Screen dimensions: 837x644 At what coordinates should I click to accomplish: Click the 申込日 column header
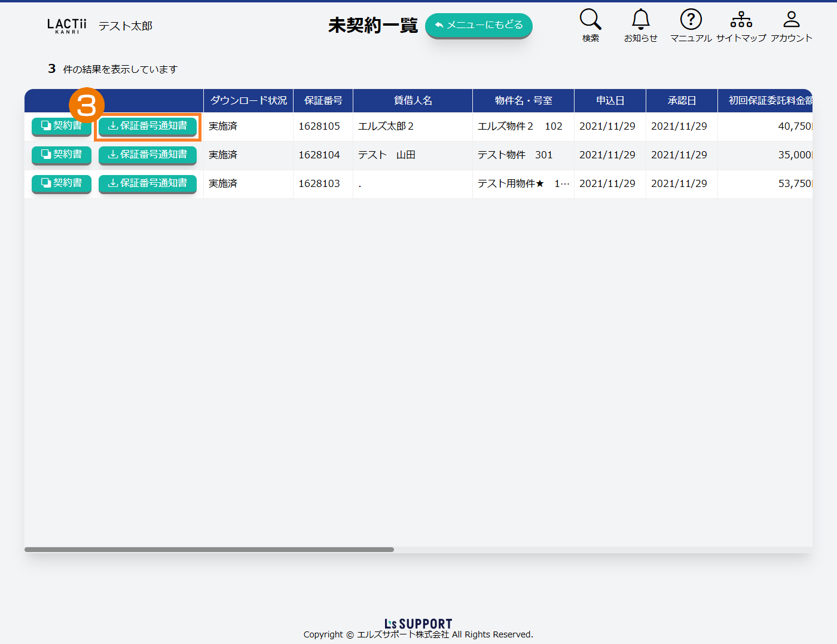(x=610, y=100)
